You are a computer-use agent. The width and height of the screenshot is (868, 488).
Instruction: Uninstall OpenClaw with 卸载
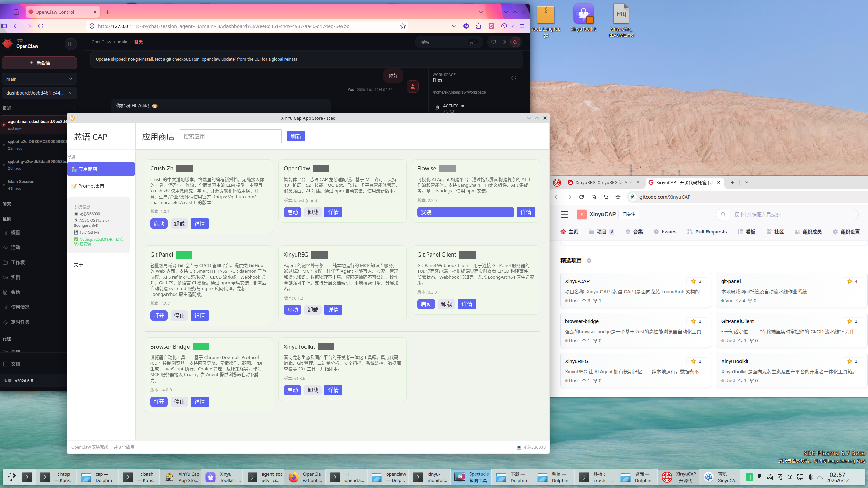(313, 212)
